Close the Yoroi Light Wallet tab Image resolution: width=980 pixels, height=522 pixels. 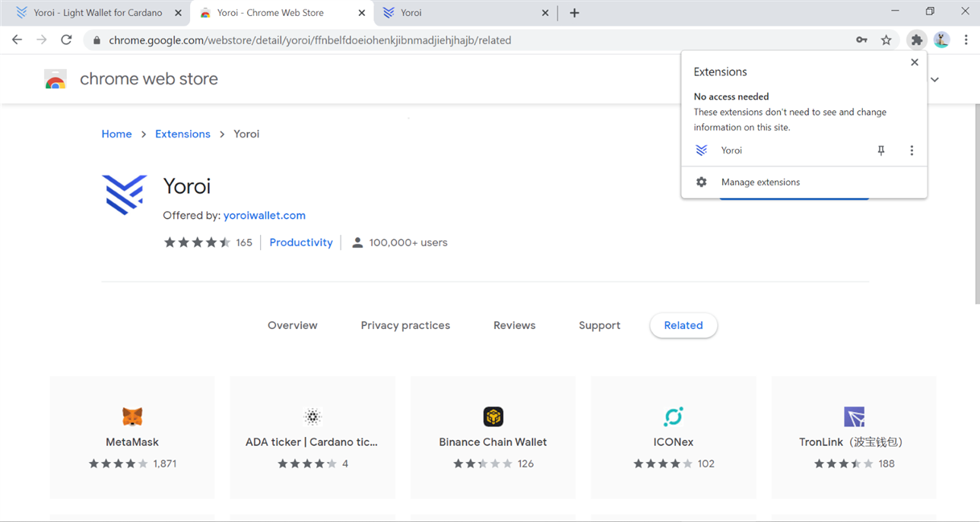(x=178, y=13)
